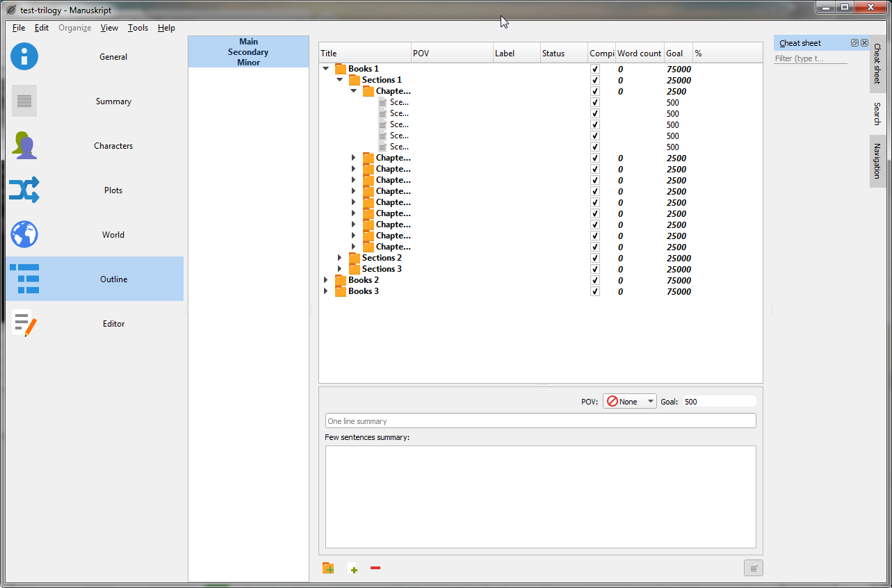892x588 pixels.
Task: Switch to the Search side tab
Action: tap(877, 113)
